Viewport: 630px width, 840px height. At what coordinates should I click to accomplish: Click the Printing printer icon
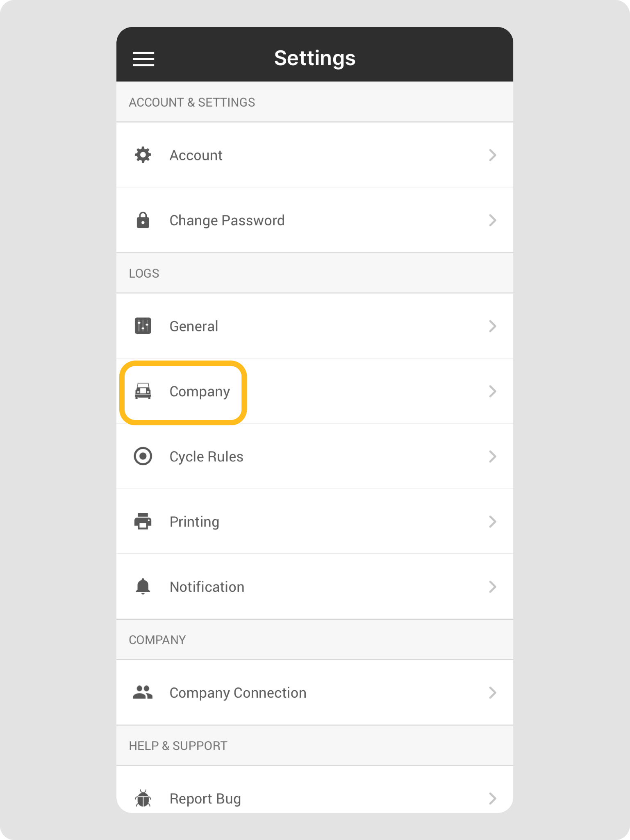(x=143, y=522)
